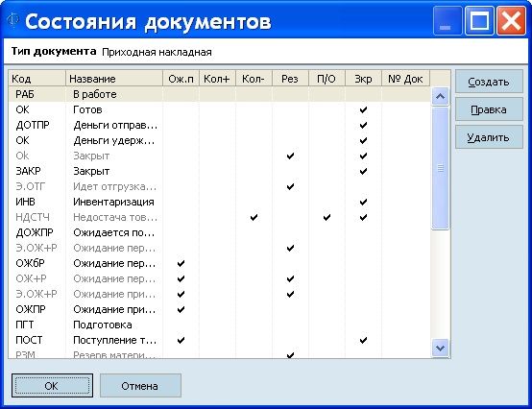Click the Правка button
The image size is (532, 409).
pyautogui.click(x=489, y=109)
